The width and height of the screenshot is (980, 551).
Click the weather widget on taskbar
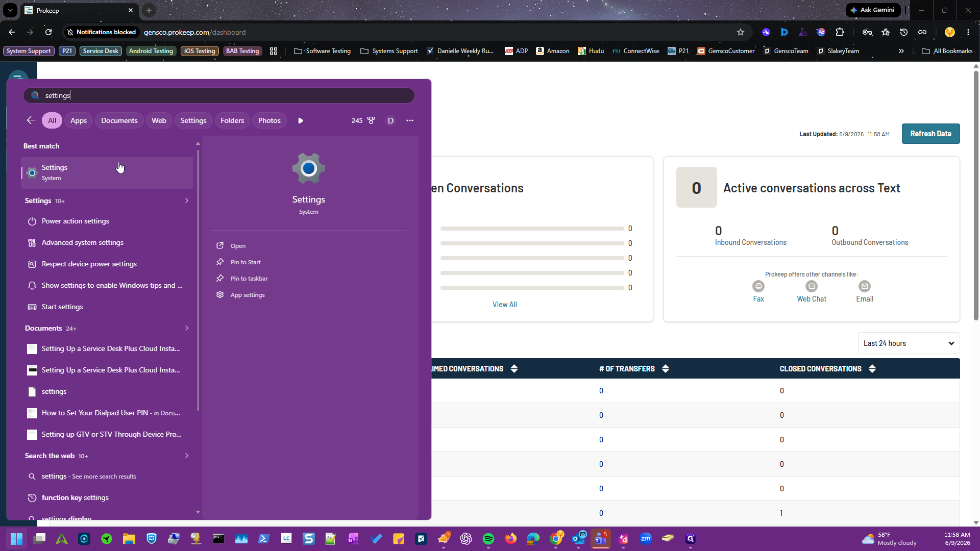[889, 539]
